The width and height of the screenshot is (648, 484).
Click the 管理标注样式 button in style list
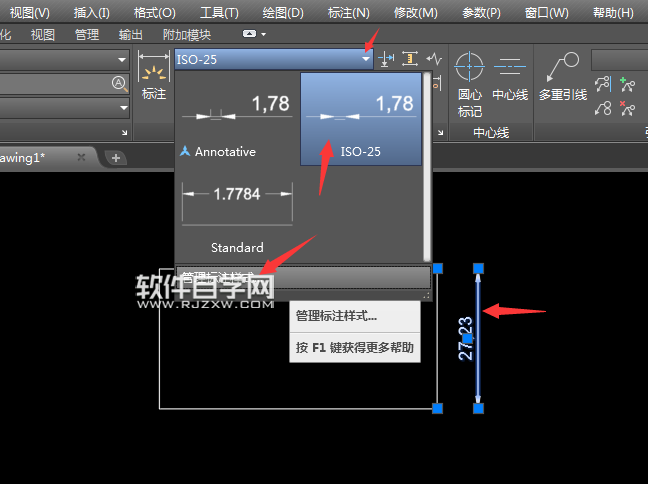pos(303,277)
